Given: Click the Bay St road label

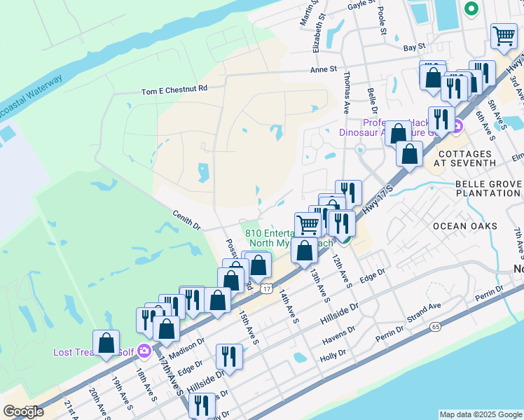Looking at the screenshot, I should [414, 48].
